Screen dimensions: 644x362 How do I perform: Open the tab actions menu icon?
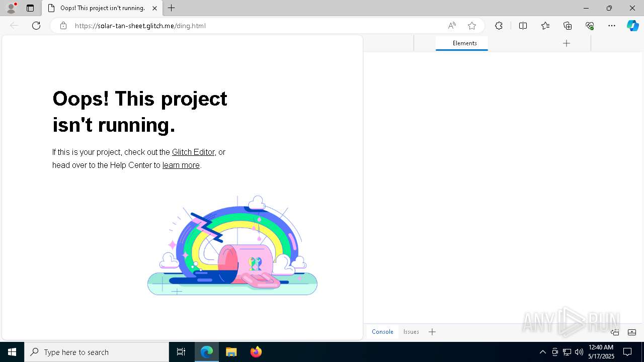[30, 8]
